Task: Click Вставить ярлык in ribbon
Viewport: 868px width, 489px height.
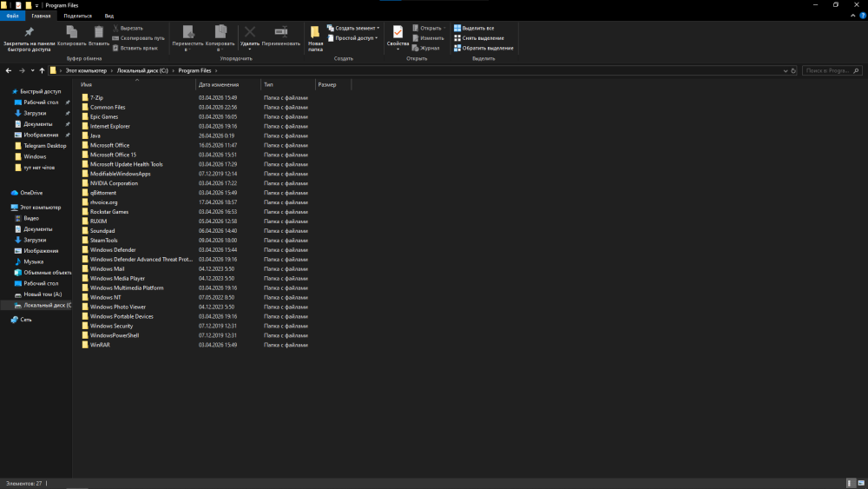Action: pos(135,48)
